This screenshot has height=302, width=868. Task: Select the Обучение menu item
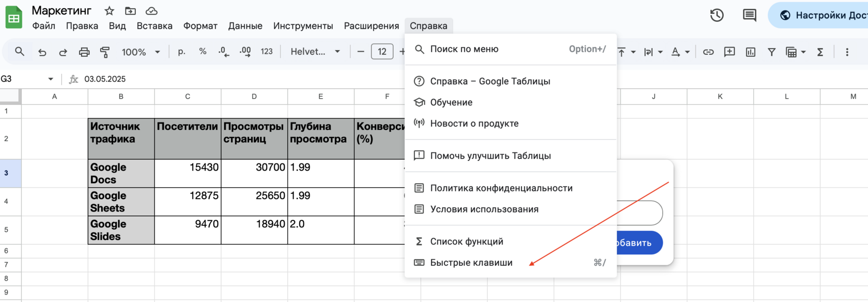pyautogui.click(x=510, y=102)
